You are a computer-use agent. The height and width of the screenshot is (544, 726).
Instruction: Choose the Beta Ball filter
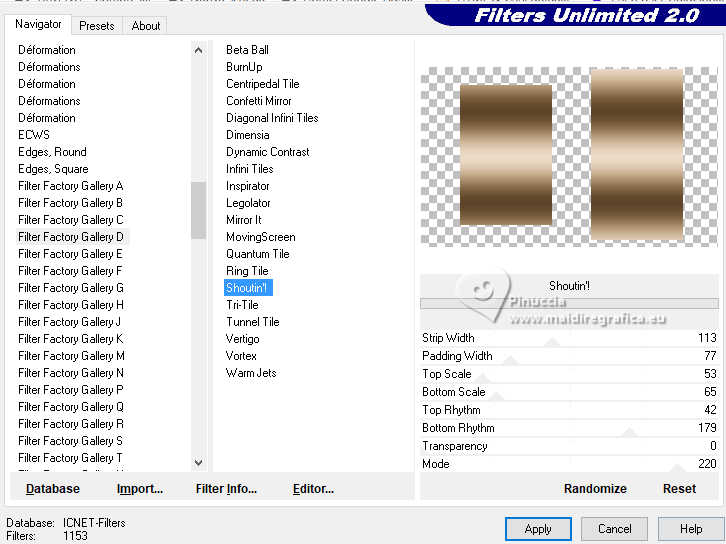(247, 50)
